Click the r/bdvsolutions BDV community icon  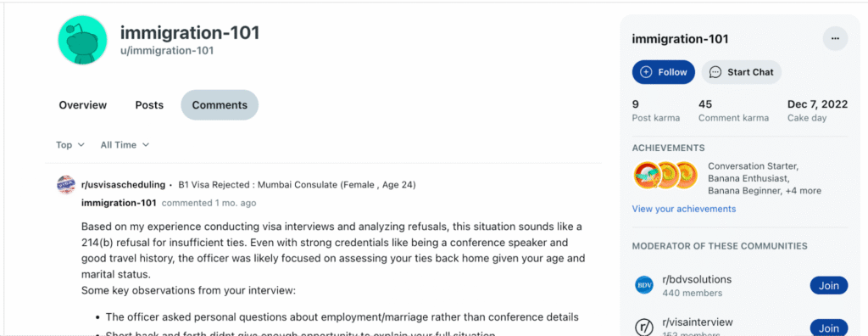point(644,286)
